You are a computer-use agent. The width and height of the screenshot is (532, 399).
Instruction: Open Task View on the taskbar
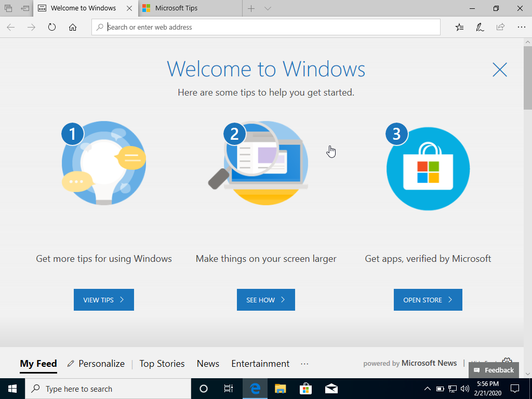[x=229, y=389]
